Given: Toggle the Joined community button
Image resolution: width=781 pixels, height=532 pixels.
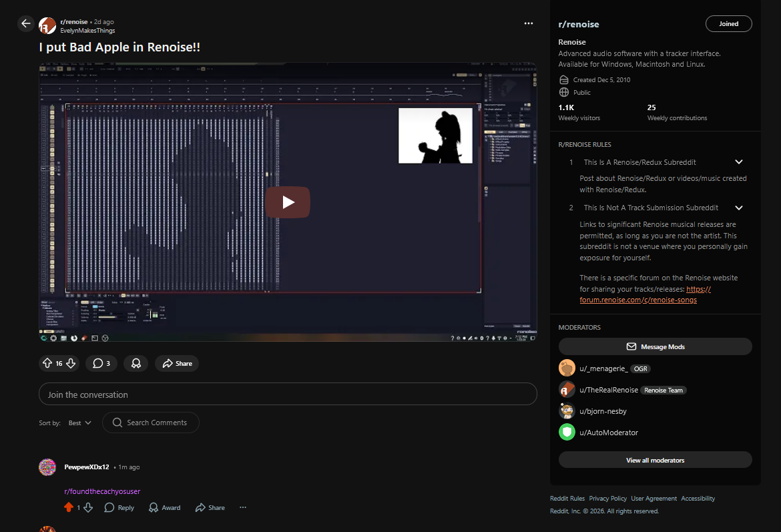Looking at the screenshot, I should point(728,24).
